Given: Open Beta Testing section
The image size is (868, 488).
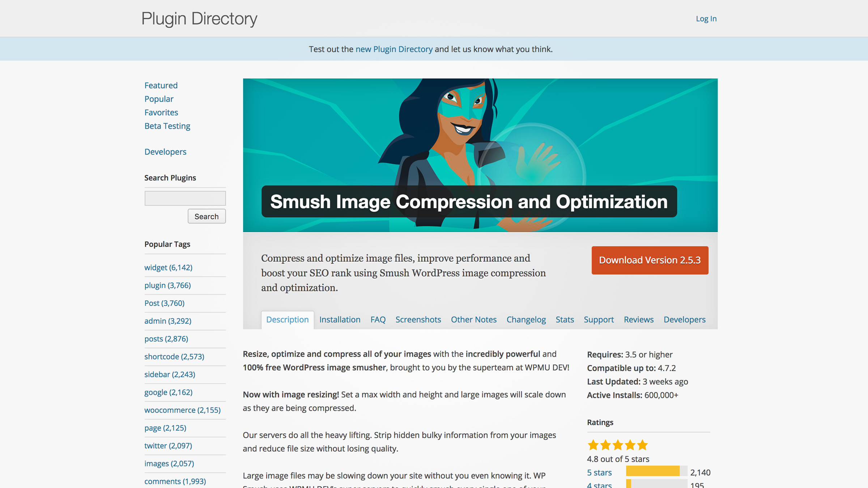Looking at the screenshot, I should 167,126.
